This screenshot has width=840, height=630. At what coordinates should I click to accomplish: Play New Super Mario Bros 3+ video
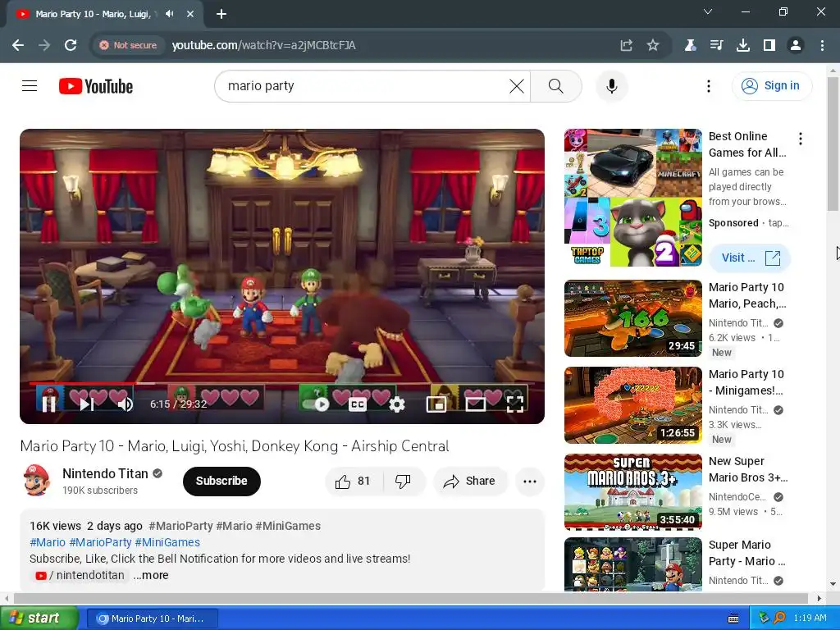pos(632,492)
